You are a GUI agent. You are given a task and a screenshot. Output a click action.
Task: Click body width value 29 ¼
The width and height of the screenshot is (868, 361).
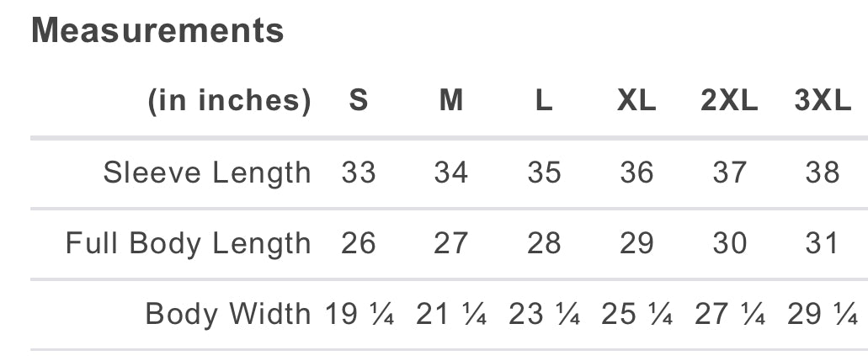(x=823, y=314)
